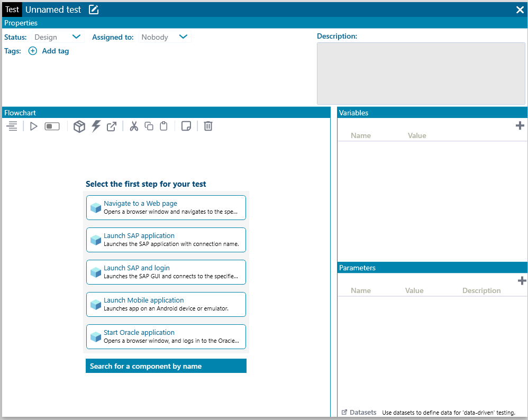Viewport: 528px width, 420px height.
Task: Select Navigate to a Web page step
Action: (x=166, y=207)
